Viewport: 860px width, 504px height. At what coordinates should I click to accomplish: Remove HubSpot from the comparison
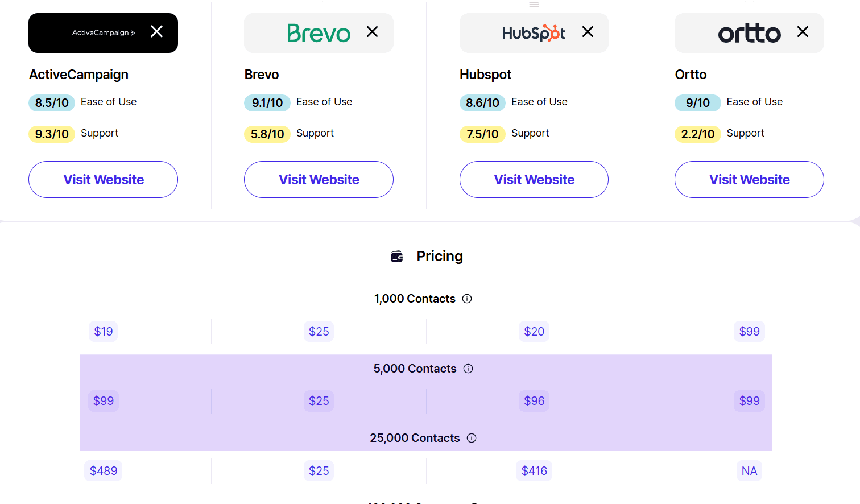588,32
